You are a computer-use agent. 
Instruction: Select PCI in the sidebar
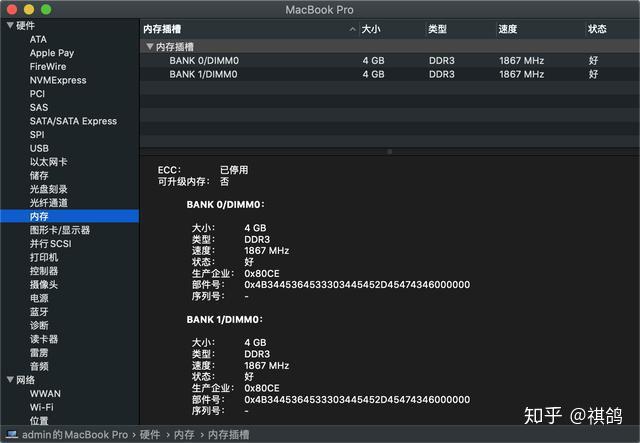tap(37, 93)
